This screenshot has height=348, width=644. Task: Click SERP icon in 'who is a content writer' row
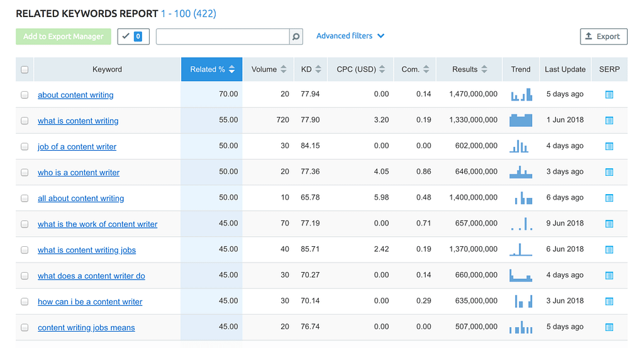coord(609,172)
